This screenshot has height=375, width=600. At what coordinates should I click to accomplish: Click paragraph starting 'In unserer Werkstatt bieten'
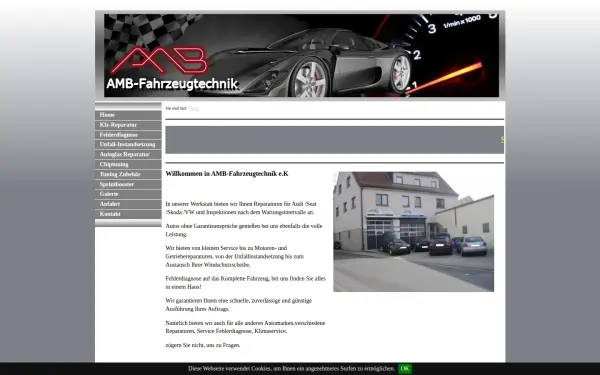click(242, 208)
